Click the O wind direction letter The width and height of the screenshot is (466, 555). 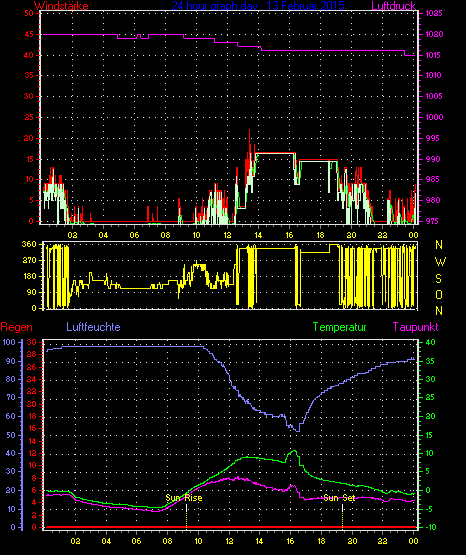(x=439, y=295)
